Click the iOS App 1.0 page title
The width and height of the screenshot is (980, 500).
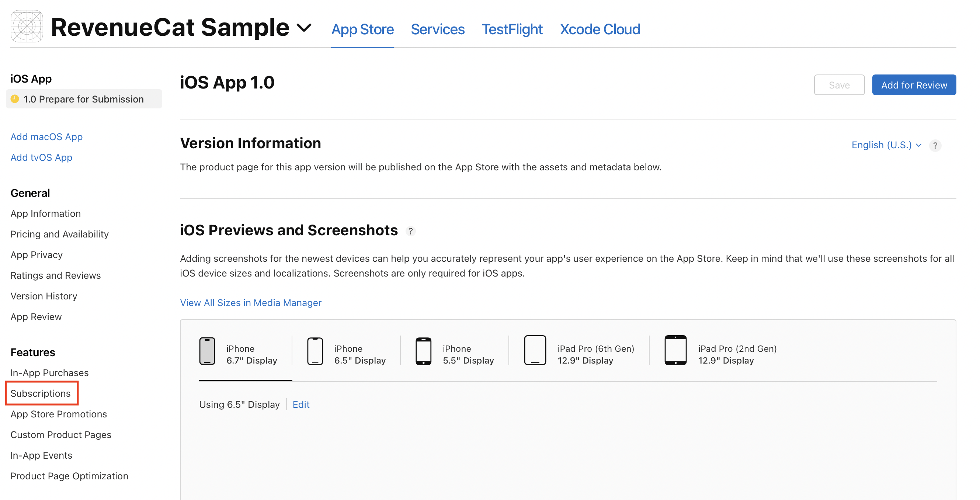click(227, 83)
